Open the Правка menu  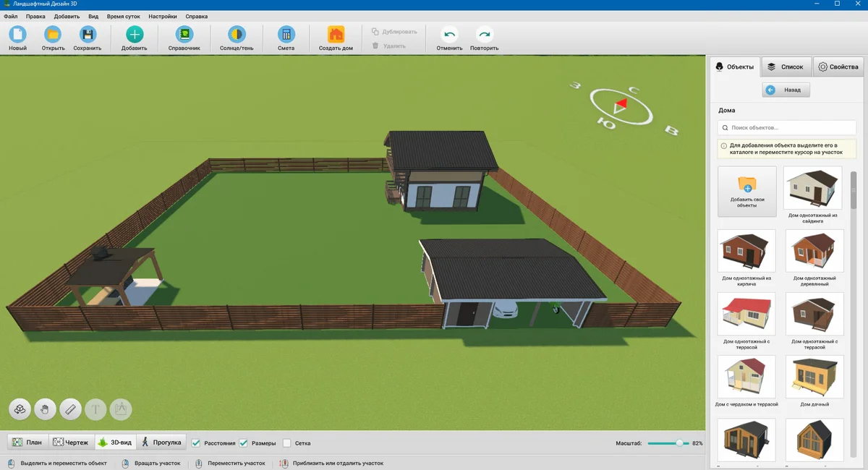pyautogui.click(x=35, y=16)
